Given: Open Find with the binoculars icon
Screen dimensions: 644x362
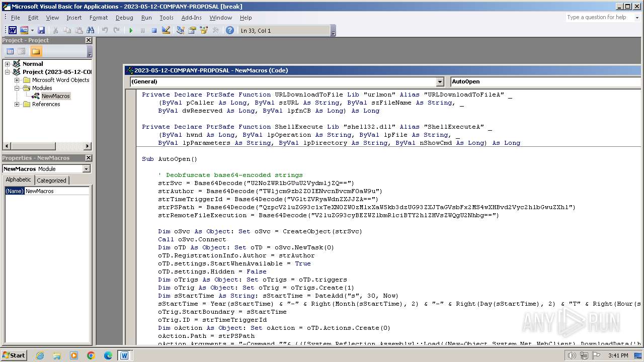Looking at the screenshot, I should (x=91, y=31).
